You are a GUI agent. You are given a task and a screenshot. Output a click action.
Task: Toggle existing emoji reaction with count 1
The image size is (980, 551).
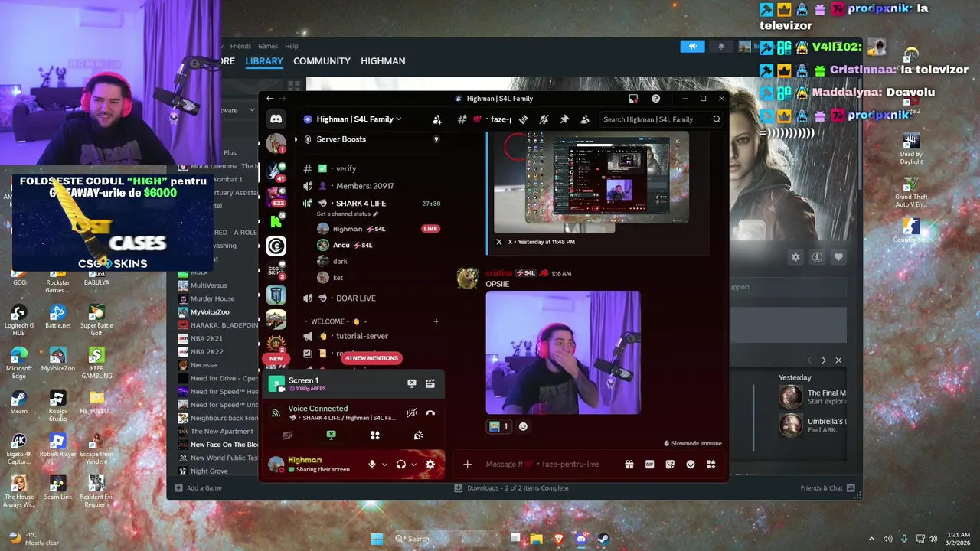pyautogui.click(x=498, y=426)
